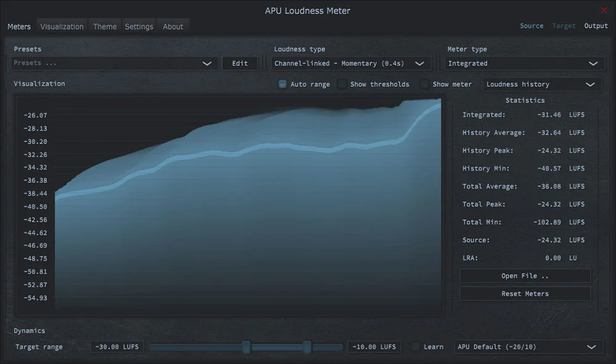The width and height of the screenshot is (616, 364).
Task: Open the Theme tab
Action: (x=104, y=26)
